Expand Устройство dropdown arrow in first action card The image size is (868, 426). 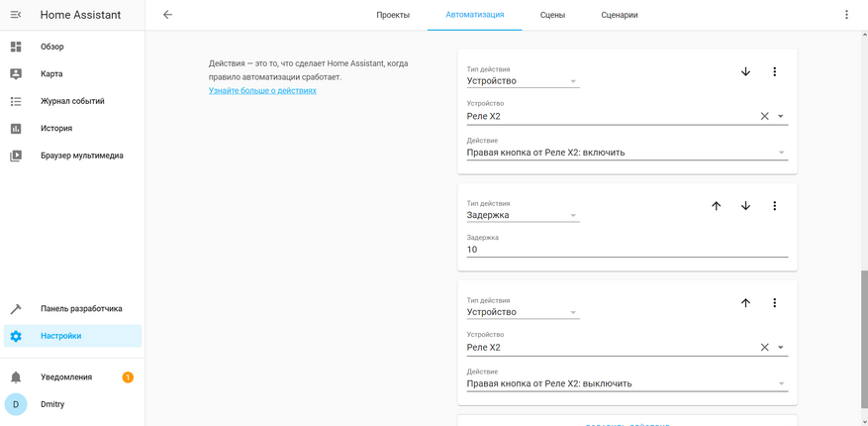(781, 116)
